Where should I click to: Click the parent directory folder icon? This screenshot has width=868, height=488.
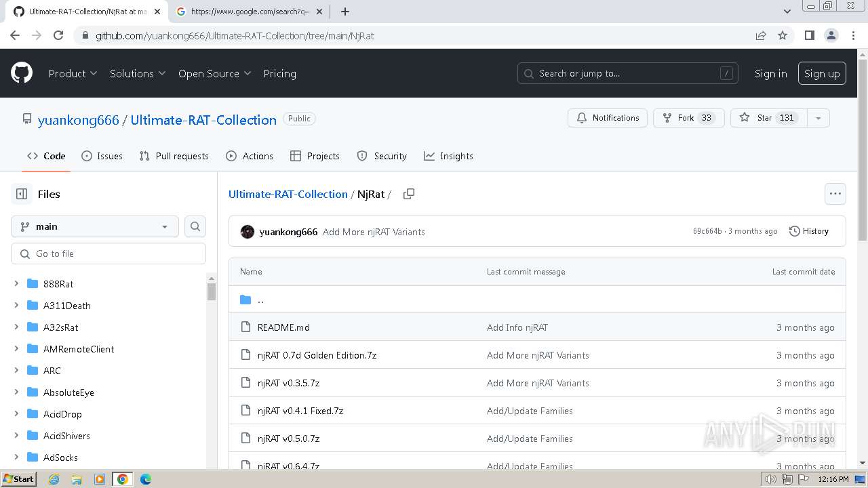(x=245, y=300)
